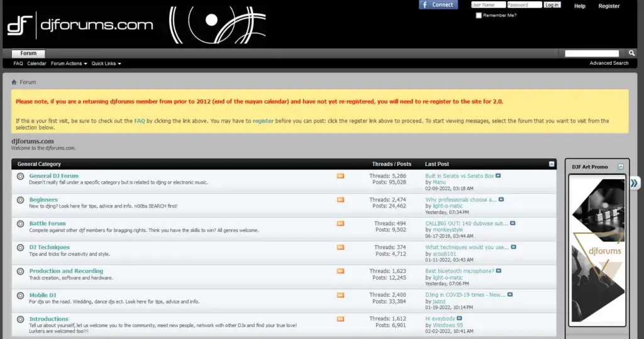Viewport: 644px width, 339px height.
Task: Click Forum breadcrumb text
Action: (x=28, y=82)
